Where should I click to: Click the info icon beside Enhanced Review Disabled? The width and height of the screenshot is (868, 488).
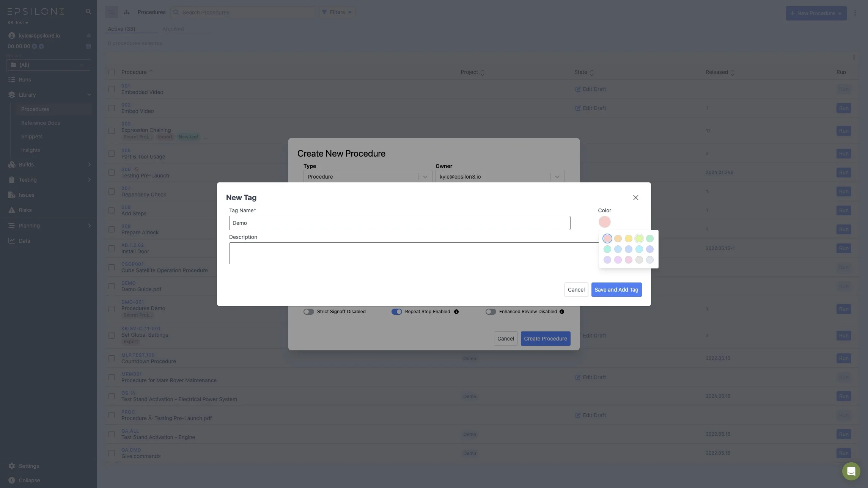562,312
